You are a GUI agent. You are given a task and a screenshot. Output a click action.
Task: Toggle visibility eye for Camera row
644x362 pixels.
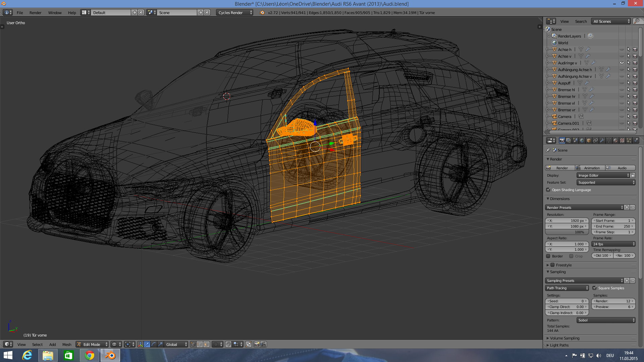tap(622, 116)
